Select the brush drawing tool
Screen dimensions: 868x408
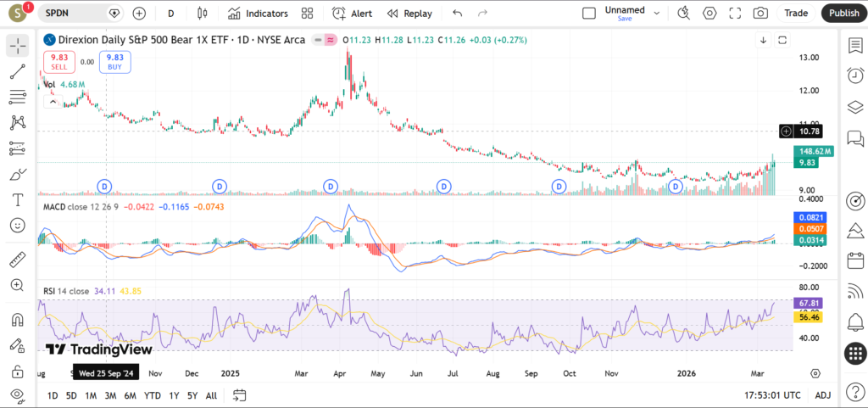[x=17, y=175]
